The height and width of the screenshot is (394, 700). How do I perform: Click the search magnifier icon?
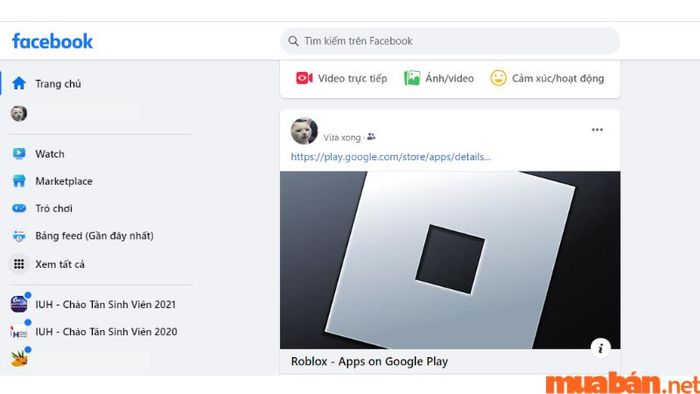(293, 41)
